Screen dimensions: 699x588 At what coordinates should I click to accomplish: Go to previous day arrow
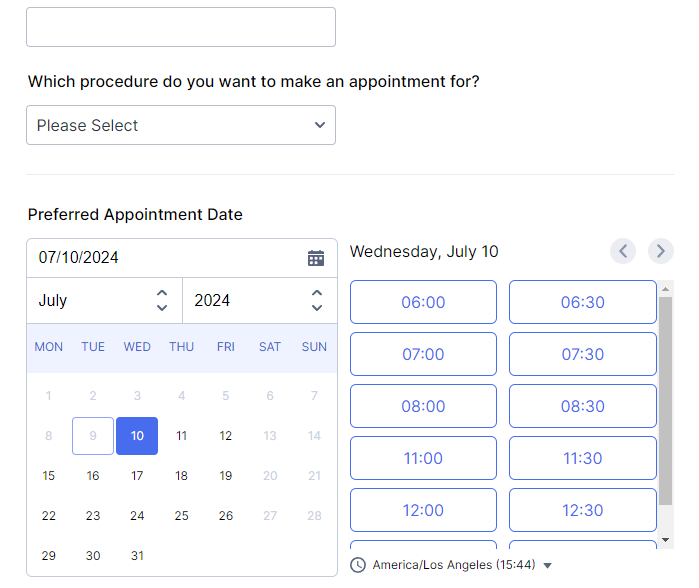(623, 251)
